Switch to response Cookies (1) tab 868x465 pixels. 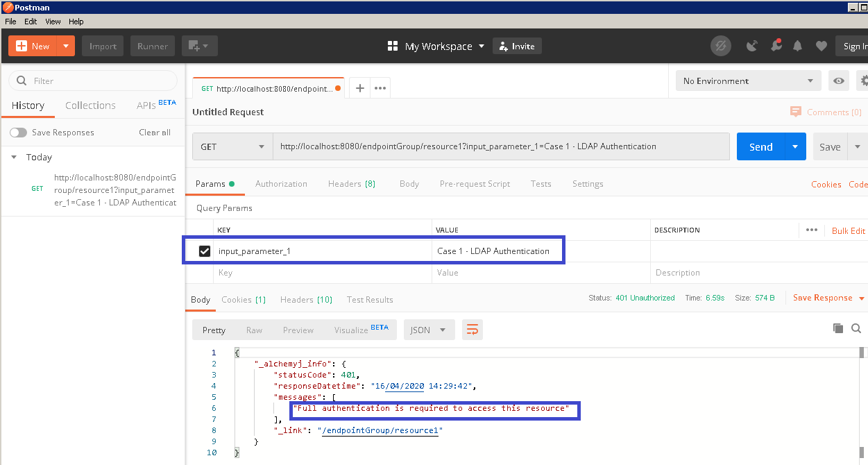click(x=244, y=300)
